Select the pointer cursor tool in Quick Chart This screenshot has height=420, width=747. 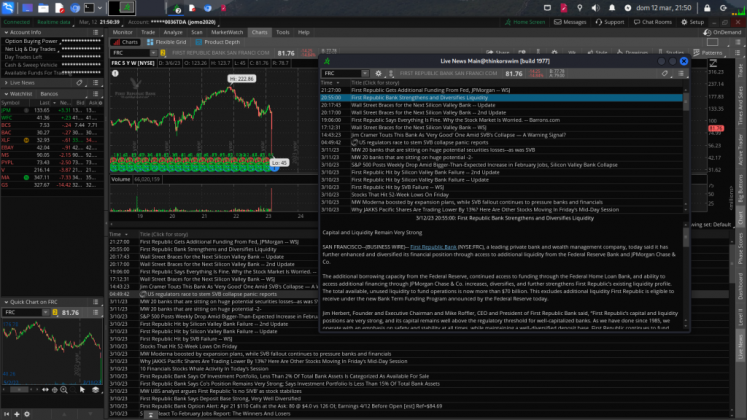coord(82,390)
